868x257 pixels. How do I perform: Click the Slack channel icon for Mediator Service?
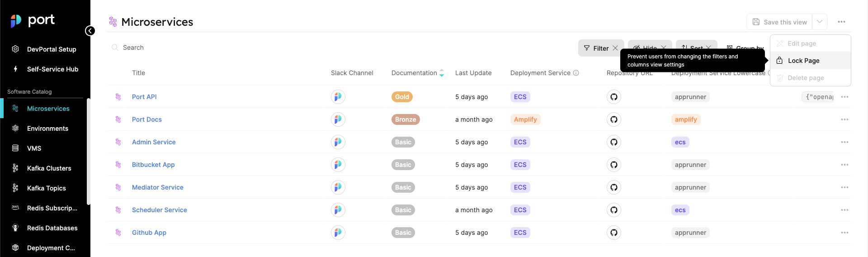point(338,187)
